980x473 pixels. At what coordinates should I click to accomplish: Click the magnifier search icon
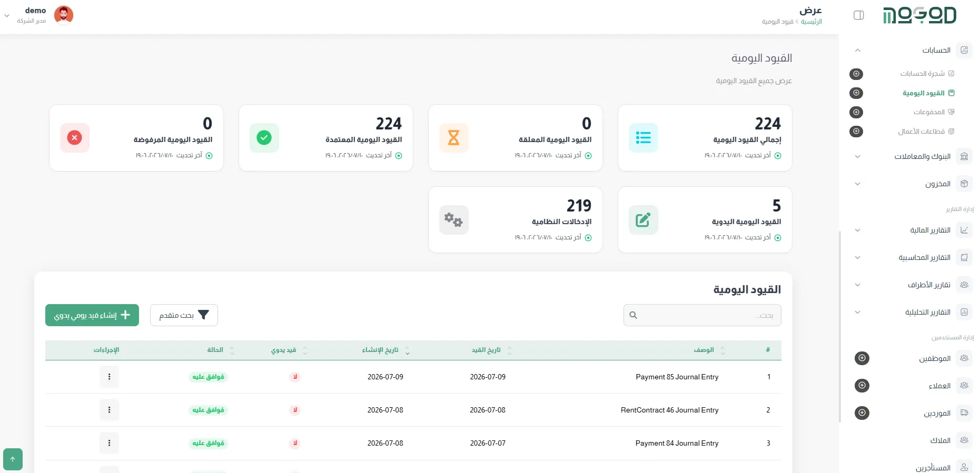(633, 315)
